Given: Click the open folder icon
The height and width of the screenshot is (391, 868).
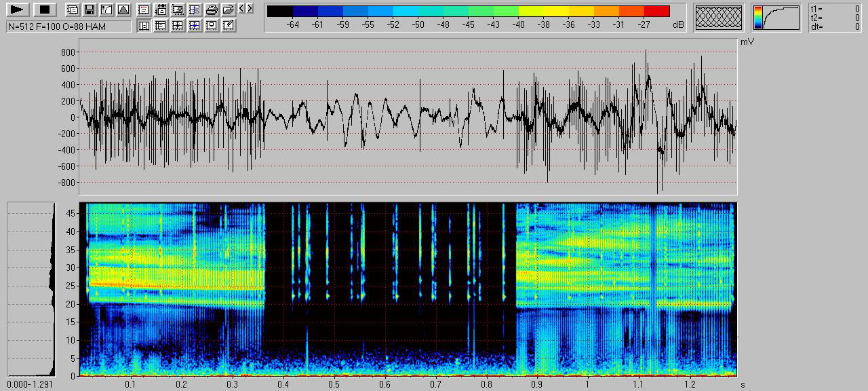Looking at the screenshot, I should tap(229, 10).
